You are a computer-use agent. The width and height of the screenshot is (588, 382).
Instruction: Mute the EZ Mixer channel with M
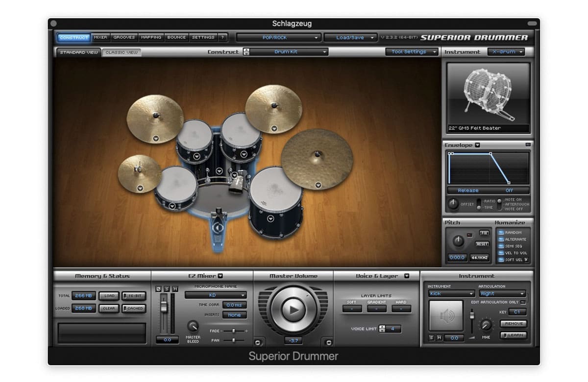pyautogui.click(x=175, y=288)
